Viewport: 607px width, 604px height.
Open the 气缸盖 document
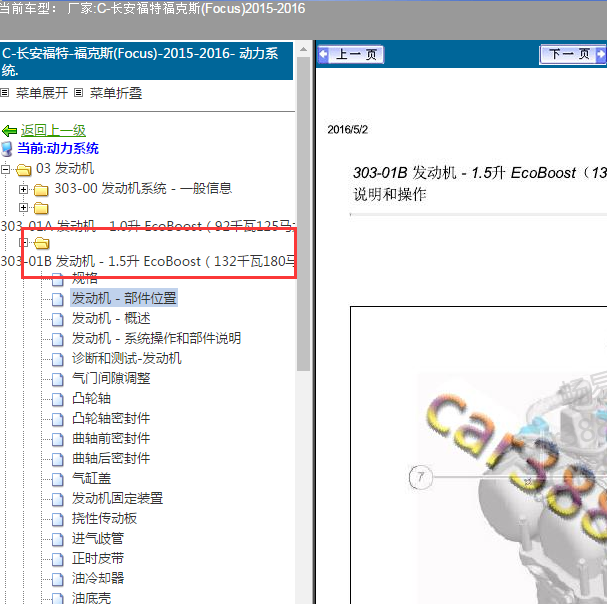click(91, 478)
